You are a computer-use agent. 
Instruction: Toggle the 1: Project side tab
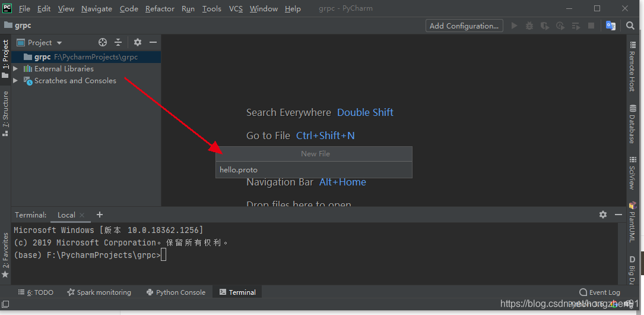point(5,59)
